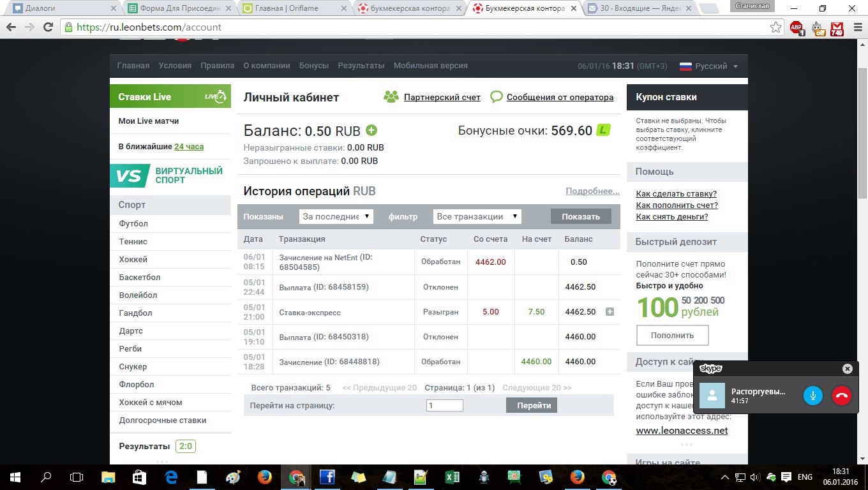The width and height of the screenshot is (868, 490).
Task: Expand the Ставка-экспресс row with plus icon
Action: 610,312
